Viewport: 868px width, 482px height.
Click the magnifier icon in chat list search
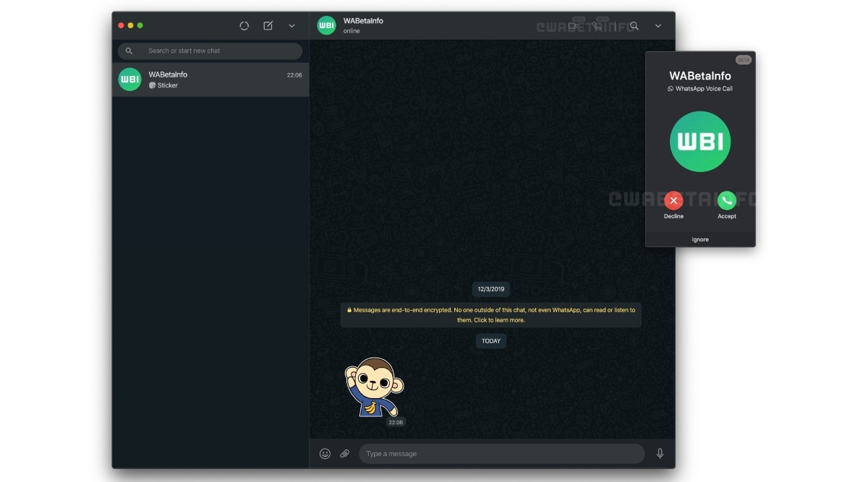click(129, 51)
